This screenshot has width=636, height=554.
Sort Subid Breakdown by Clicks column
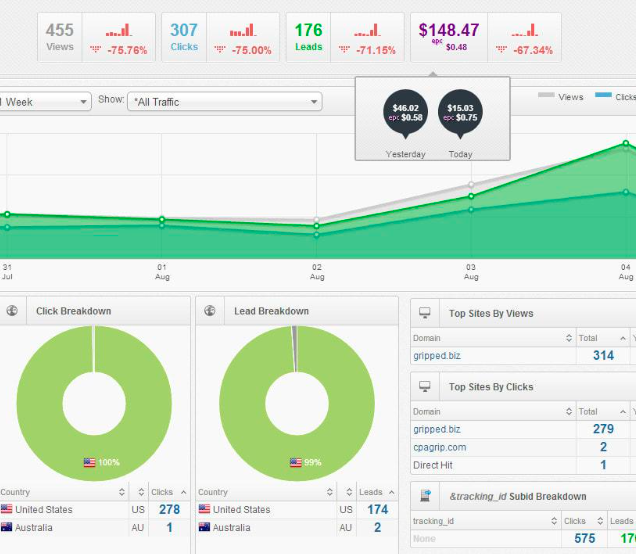[x=584, y=521]
